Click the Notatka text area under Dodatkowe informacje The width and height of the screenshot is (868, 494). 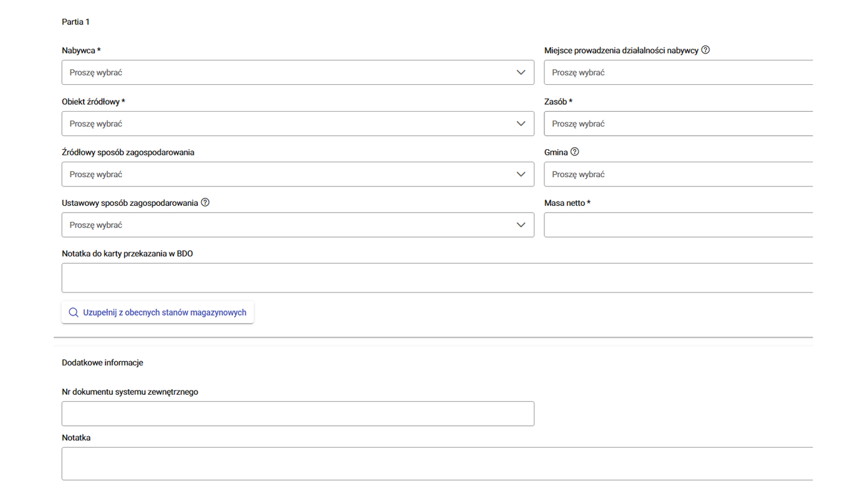click(436, 463)
